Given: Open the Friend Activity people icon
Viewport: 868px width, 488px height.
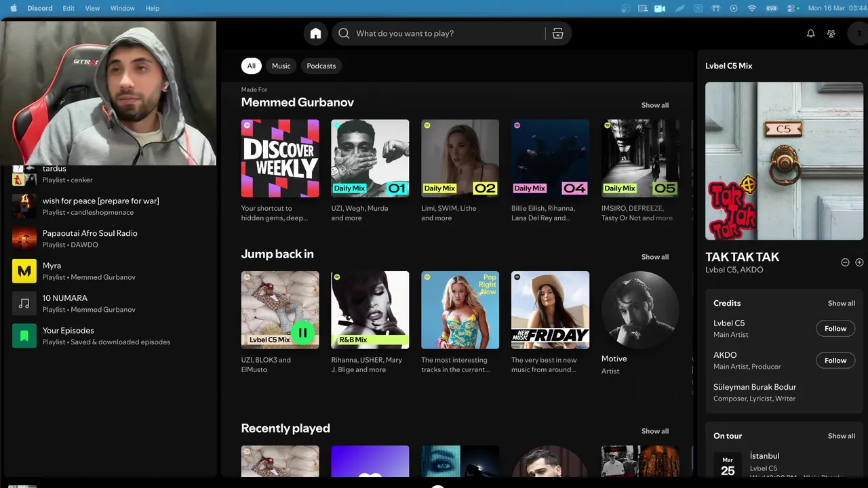Looking at the screenshot, I should click(x=831, y=33).
